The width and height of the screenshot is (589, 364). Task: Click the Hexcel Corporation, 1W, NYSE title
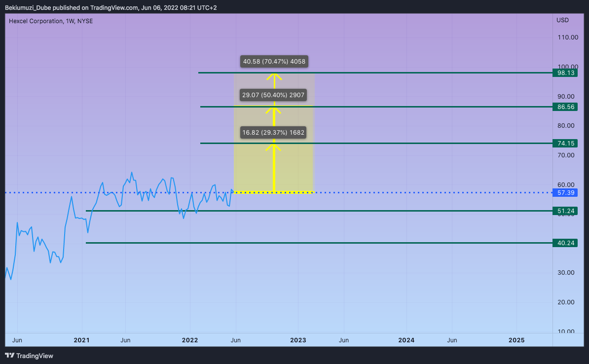click(x=51, y=21)
